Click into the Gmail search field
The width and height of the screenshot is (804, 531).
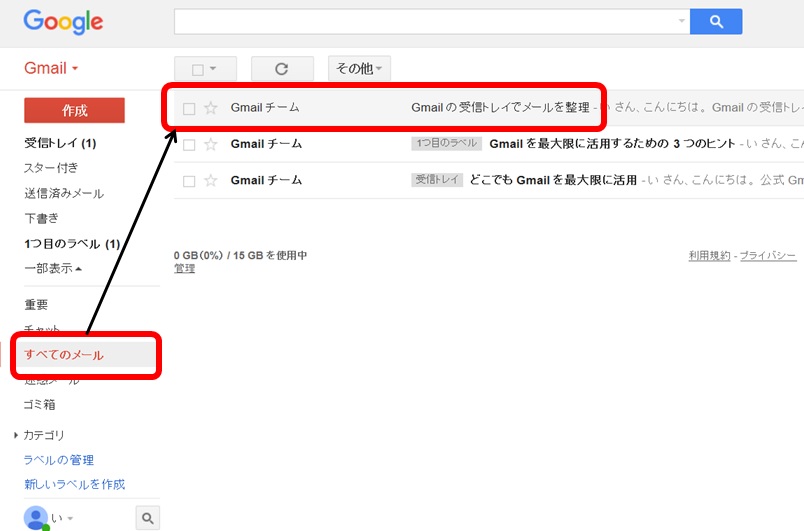coord(426,22)
